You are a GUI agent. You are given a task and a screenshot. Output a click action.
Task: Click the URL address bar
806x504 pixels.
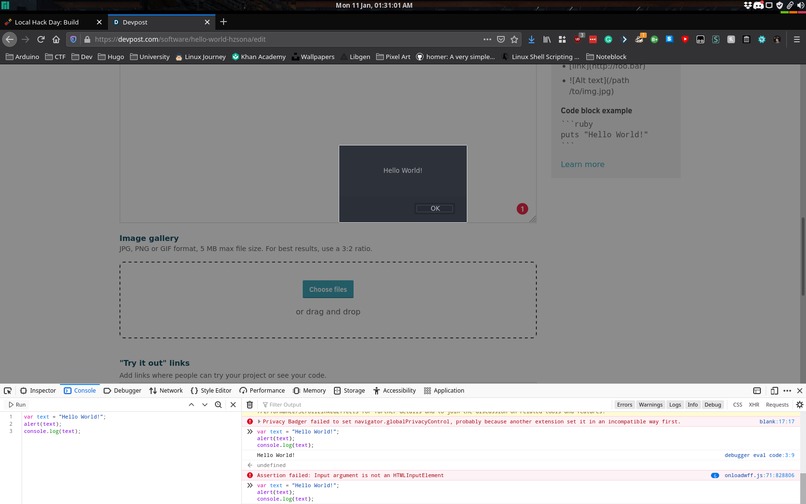pos(285,39)
